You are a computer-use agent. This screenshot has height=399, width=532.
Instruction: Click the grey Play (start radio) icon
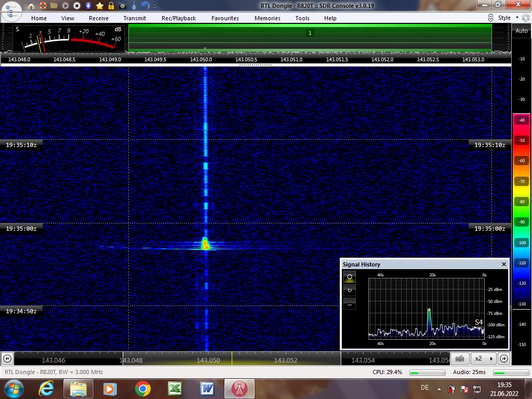point(65,5)
